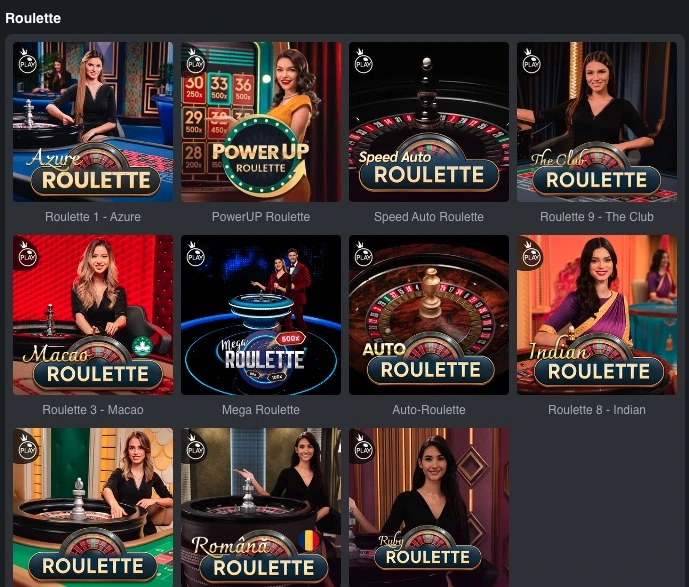Select the Indian Roulette game thumbnail
Image resolution: width=689 pixels, height=587 pixels.
pyautogui.click(x=597, y=315)
